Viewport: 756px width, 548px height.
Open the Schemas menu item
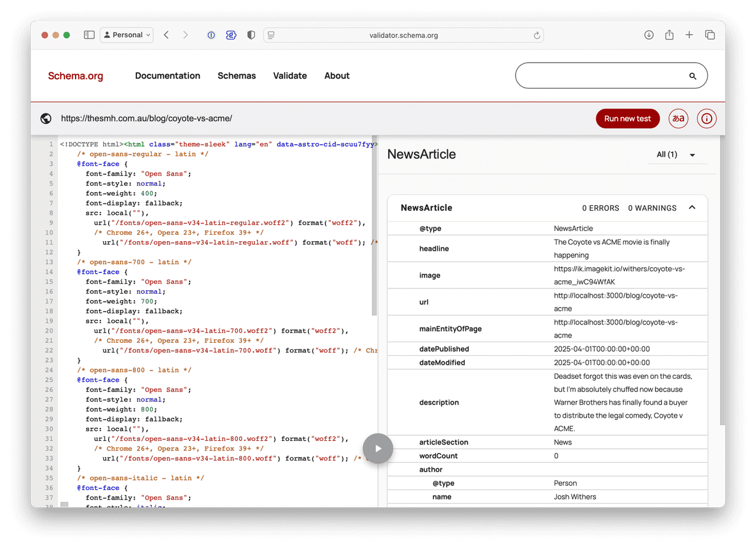[237, 76]
